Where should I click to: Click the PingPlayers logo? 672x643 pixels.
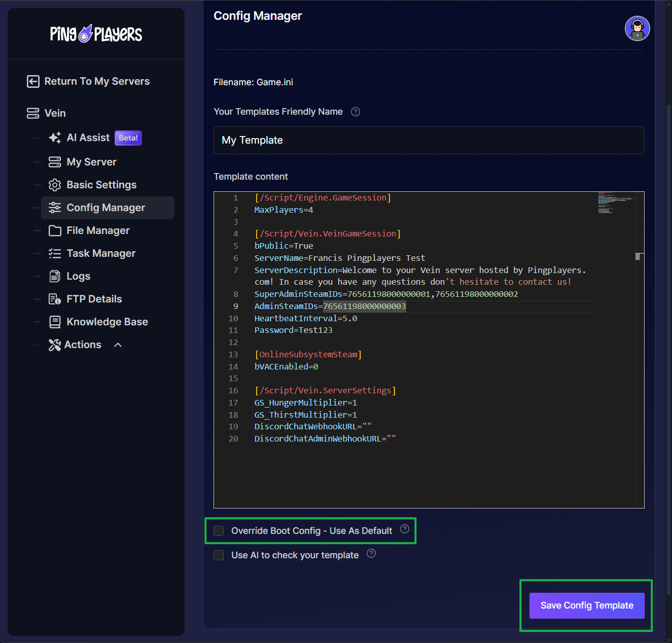pos(96,34)
